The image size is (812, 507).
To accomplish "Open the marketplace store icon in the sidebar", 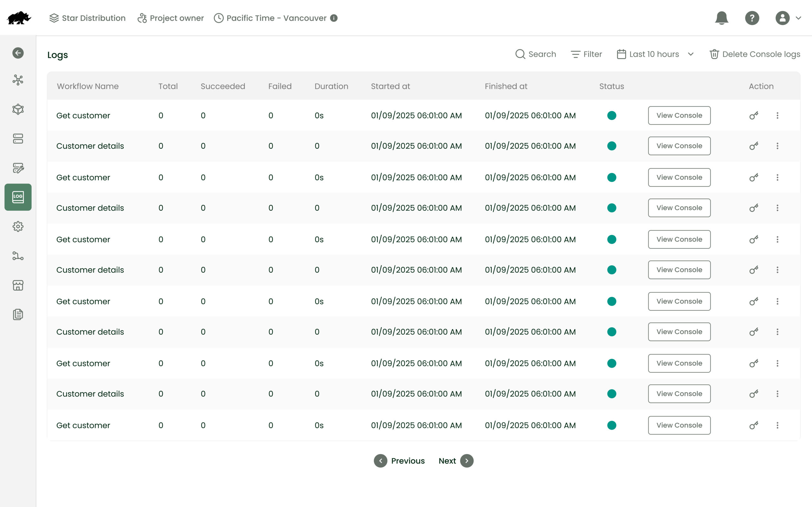I will click(x=18, y=286).
